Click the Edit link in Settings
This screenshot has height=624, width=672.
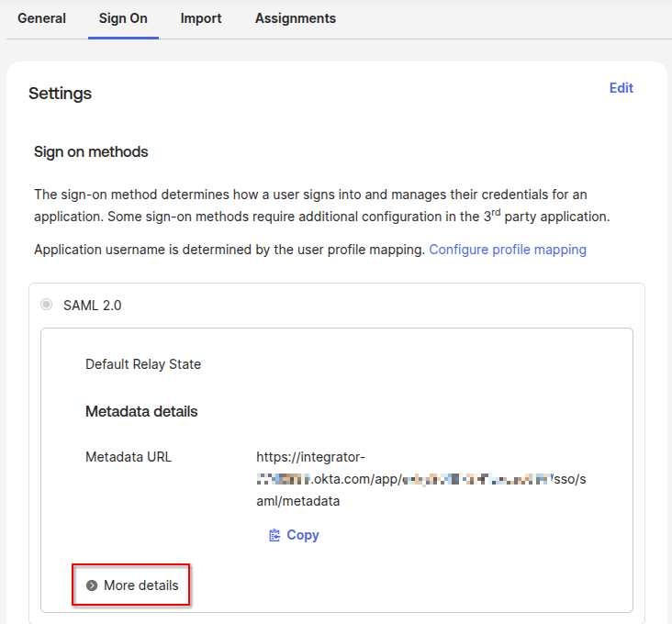click(x=621, y=88)
